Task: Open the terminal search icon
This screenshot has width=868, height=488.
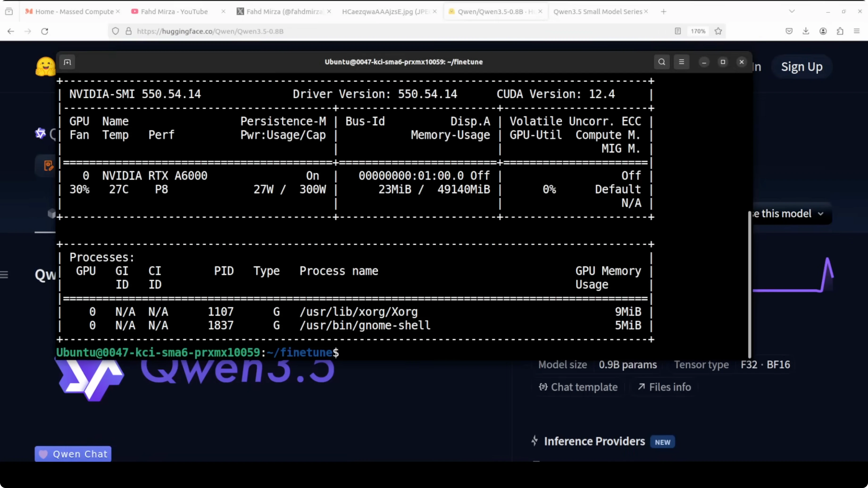Action: (661, 62)
